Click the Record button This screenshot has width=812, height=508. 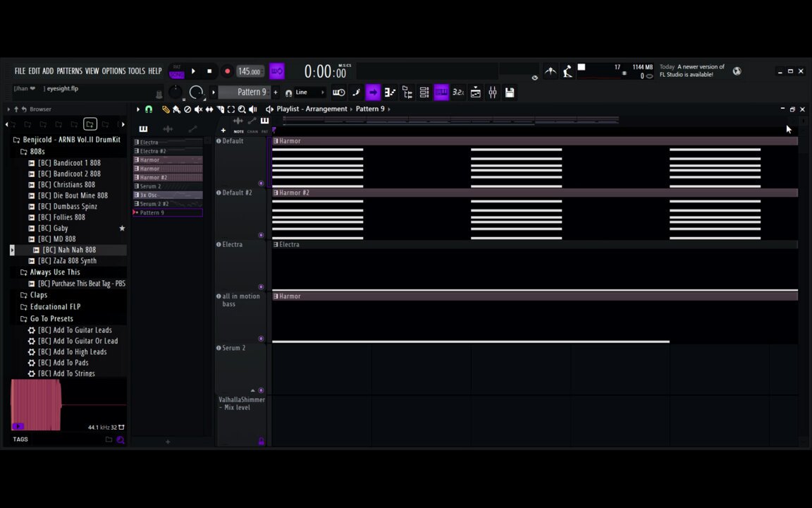(x=227, y=71)
